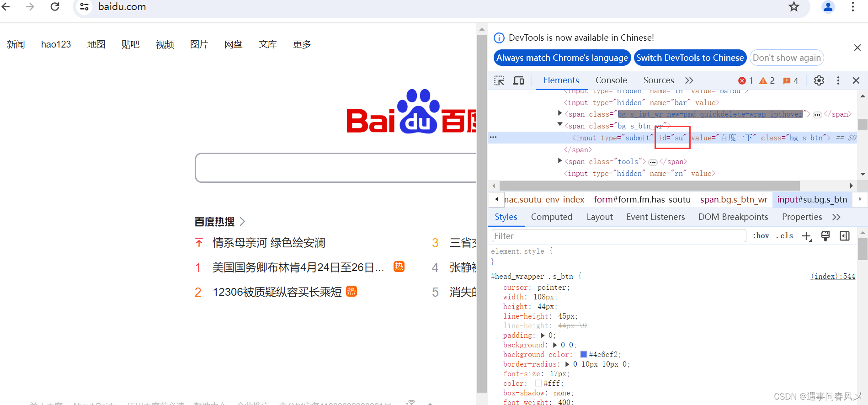Open the 新闻 navigation link
The height and width of the screenshot is (405, 868).
click(x=16, y=44)
